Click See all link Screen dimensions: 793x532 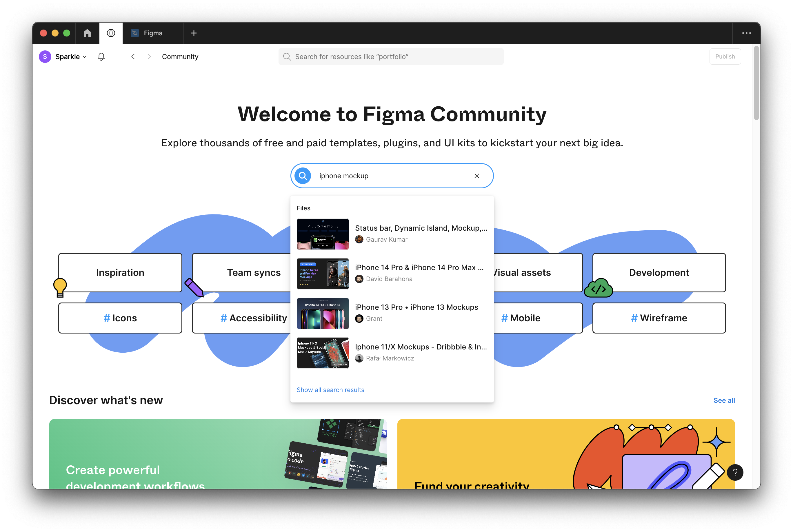coord(724,400)
